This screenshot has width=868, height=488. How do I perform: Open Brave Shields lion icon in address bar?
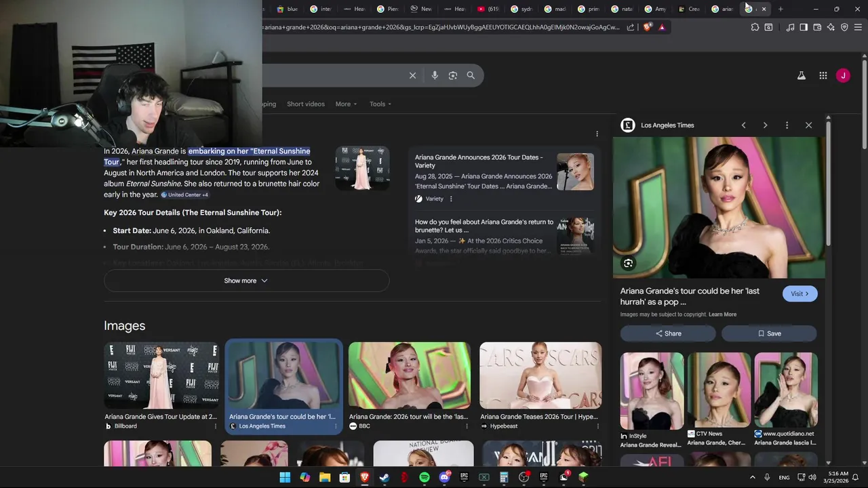coord(647,27)
